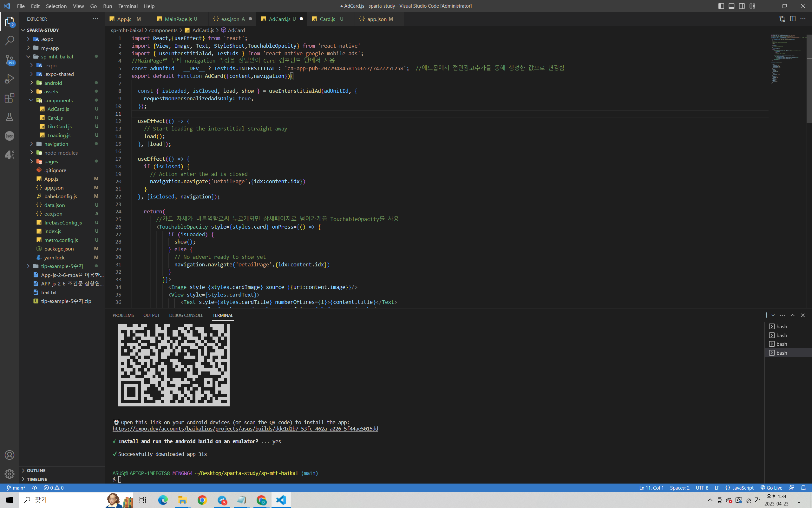This screenshot has height=508, width=812.
Task: Click Ln 11, Col 1 cursor position
Action: [x=651, y=488]
